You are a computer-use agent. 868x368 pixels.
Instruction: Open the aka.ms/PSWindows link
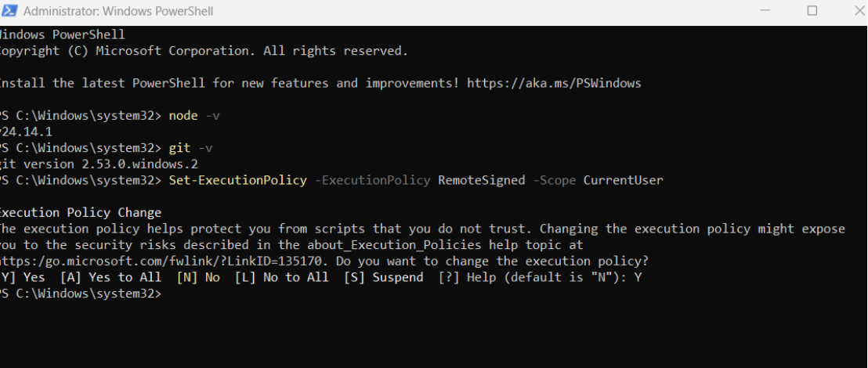tap(554, 83)
